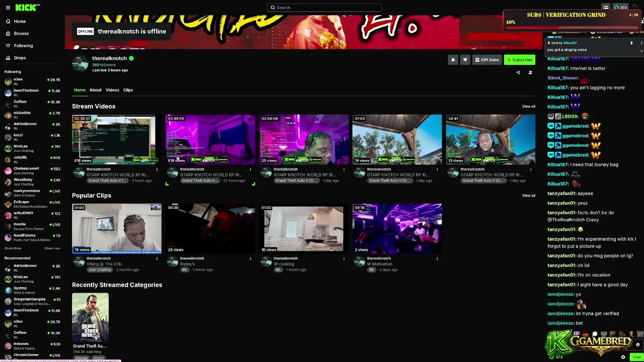Open pinned message three-dot menu

coord(641,43)
